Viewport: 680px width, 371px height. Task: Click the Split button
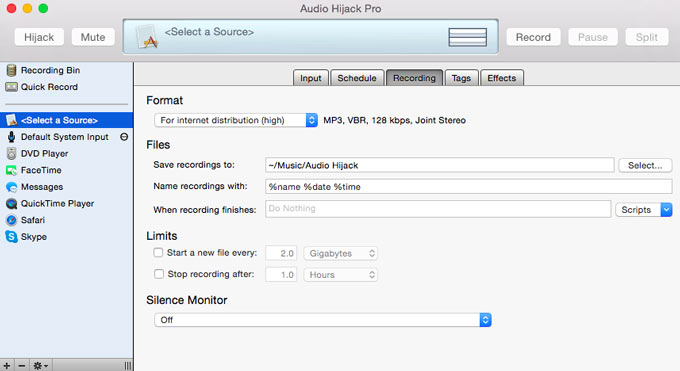coord(647,37)
